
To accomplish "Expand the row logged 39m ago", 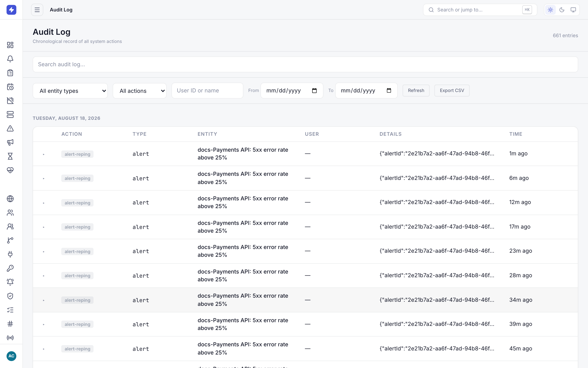I will point(44,324).
